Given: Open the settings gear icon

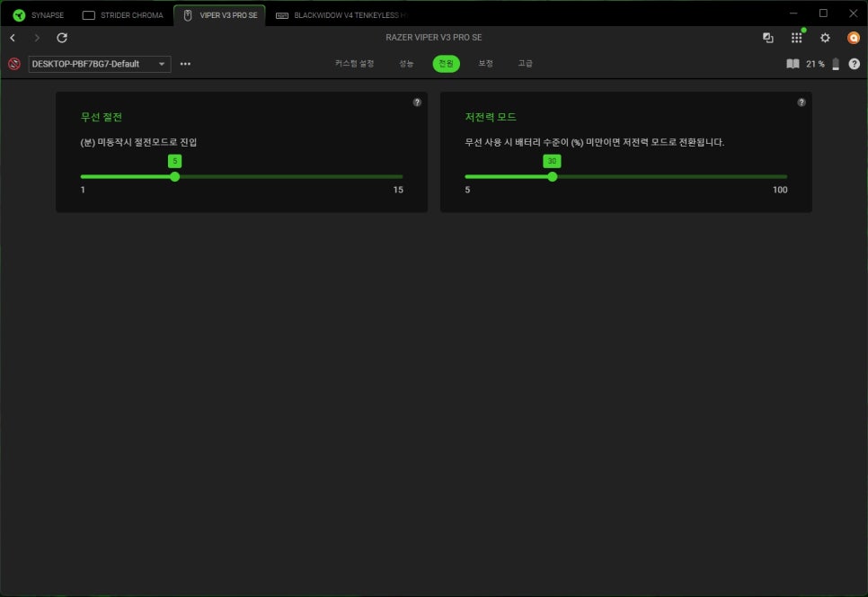Looking at the screenshot, I should 825,38.
